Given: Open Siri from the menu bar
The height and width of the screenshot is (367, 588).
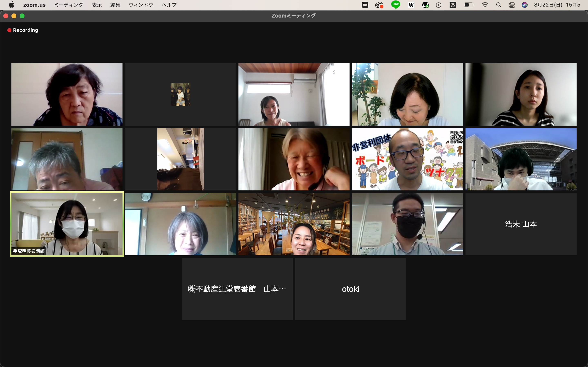Looking at the screenshot, I should click(x=525, y=5).
